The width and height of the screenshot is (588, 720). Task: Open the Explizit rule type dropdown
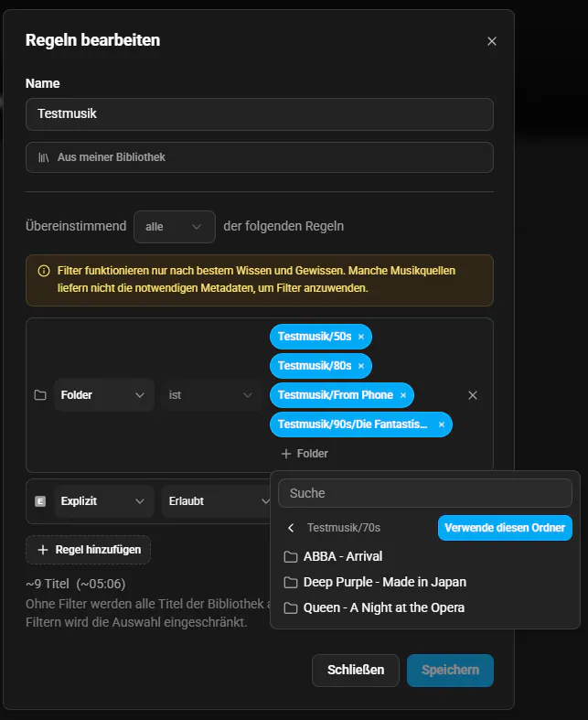(x=103, y=501)
